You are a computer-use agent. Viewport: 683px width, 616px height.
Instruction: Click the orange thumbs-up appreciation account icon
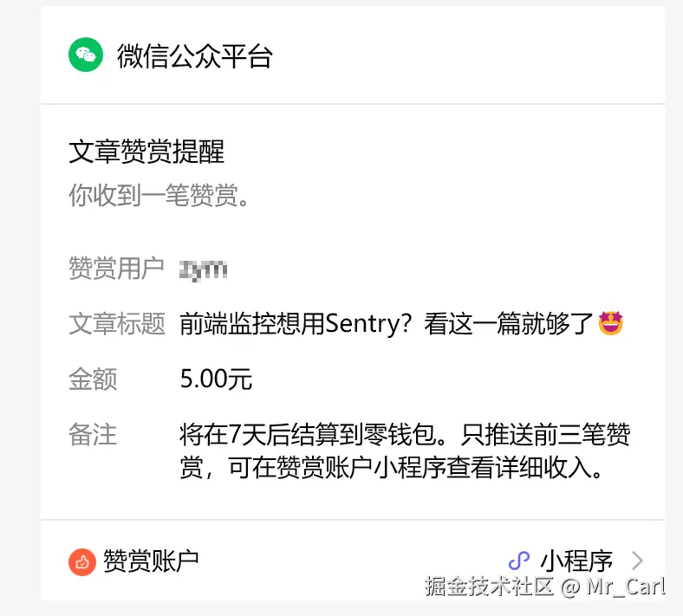(x=81, y=561)
